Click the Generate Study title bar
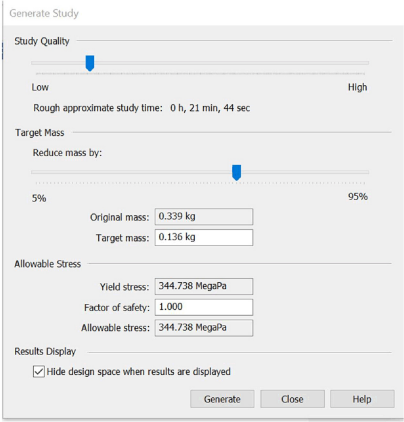This screenshot has height=422, width=404. (203, 13)
